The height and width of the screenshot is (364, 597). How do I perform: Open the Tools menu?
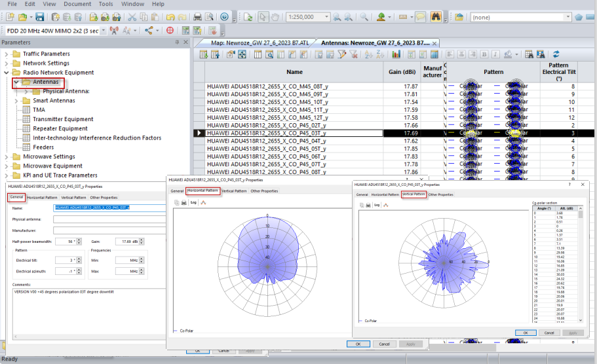point(106,4)
